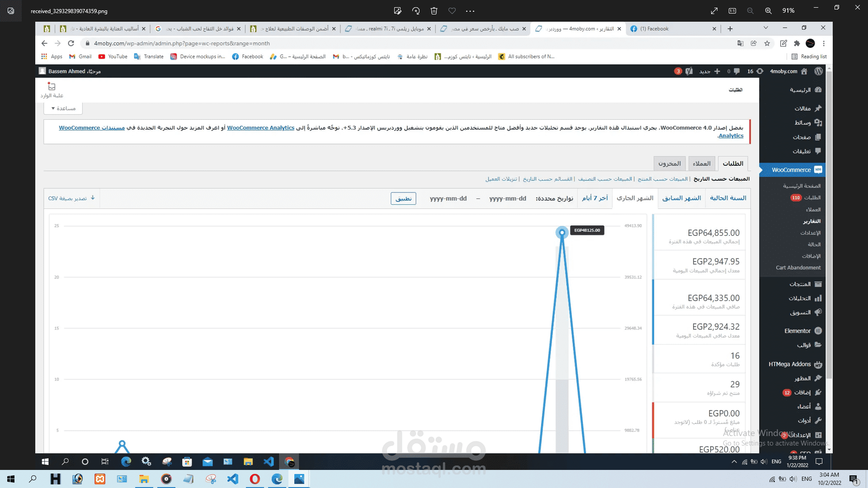Screen dimensions: 868x488
Task: Open Chrome extensions puzzle icon
Action: (x=797, y=43)
